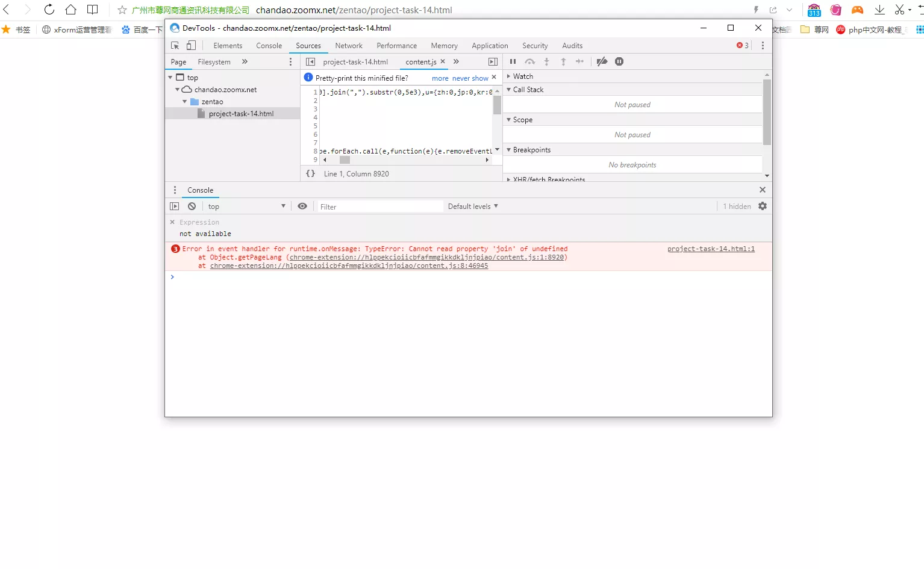Open the Elements tab

[228, 46]
